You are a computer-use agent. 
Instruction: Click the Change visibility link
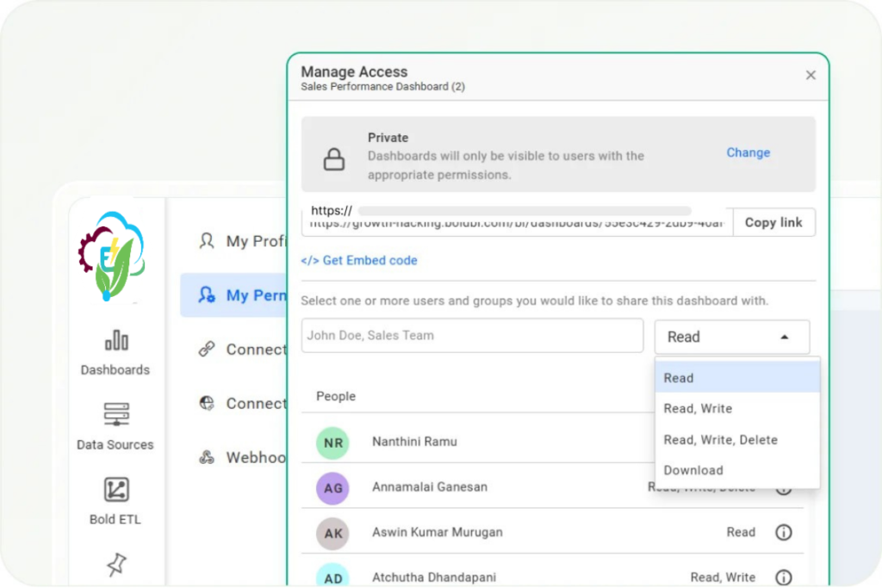pos(748,152)
